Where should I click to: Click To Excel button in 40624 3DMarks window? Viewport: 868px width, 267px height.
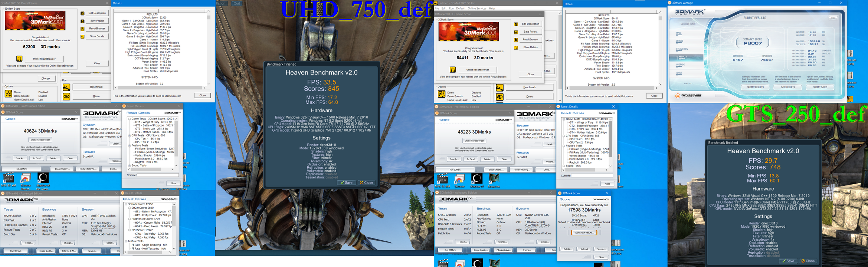tap(37, 158)
